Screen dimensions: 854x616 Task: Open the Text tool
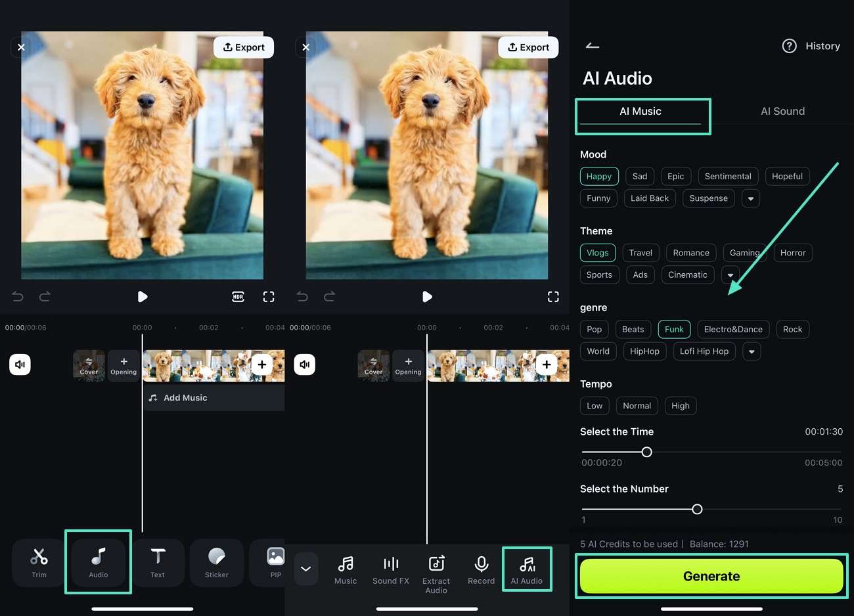[x=158, y=562]
